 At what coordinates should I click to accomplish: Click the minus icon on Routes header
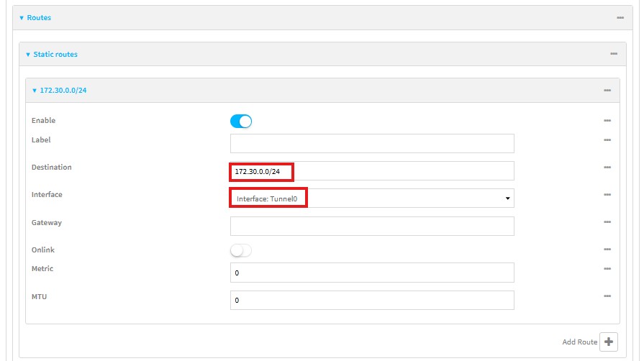620,17
